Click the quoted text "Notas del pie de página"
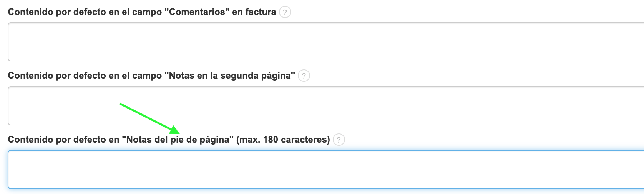This screenshot has height=194, width=644. [x=178, y=140]
